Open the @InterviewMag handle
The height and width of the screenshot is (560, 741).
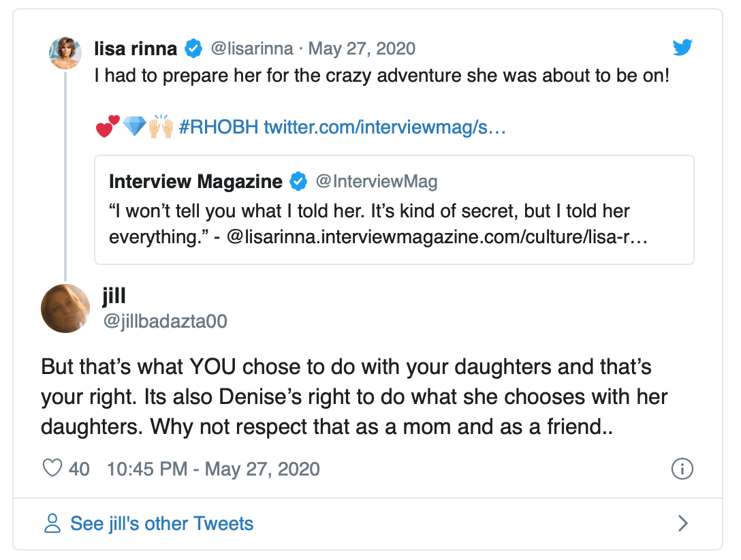click(376, 181)
